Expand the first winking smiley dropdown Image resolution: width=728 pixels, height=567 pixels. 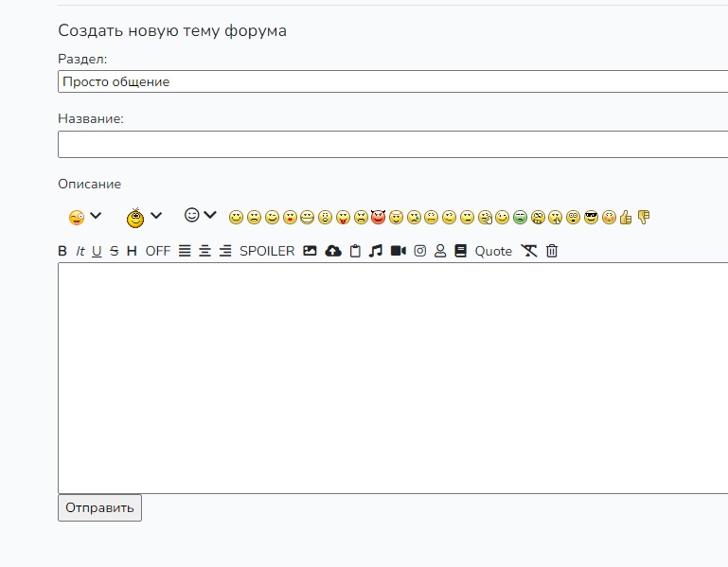[x=85, y=217]
